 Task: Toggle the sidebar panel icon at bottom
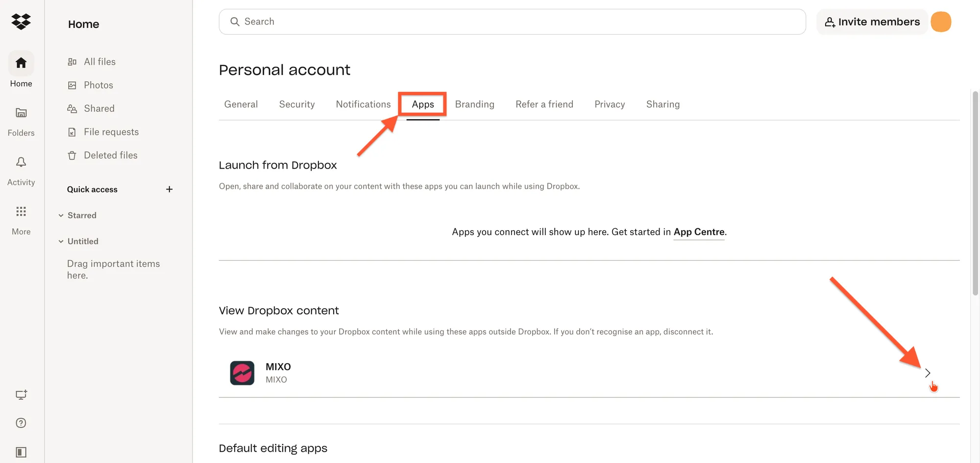(x=21, y=452)
